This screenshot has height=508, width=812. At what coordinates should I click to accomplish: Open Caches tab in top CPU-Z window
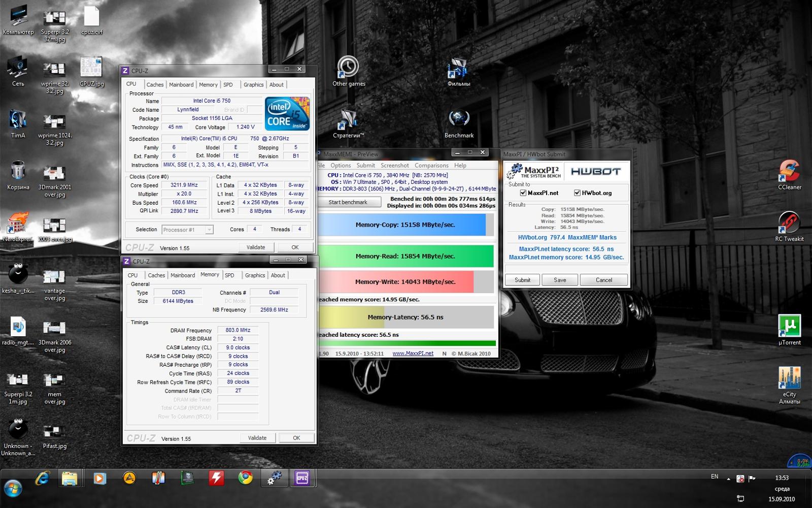click(x=155, y=85)
